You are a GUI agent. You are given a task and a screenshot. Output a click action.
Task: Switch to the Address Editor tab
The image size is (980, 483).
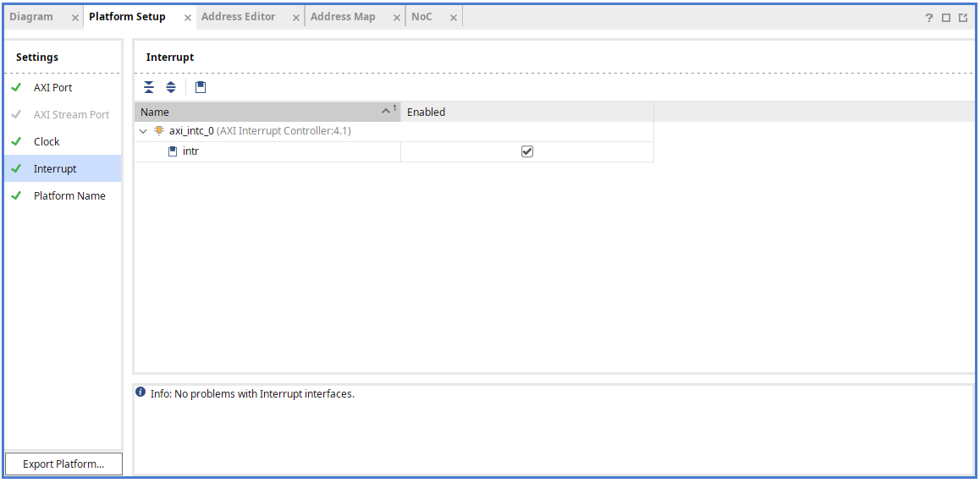[x=239, y=17]
